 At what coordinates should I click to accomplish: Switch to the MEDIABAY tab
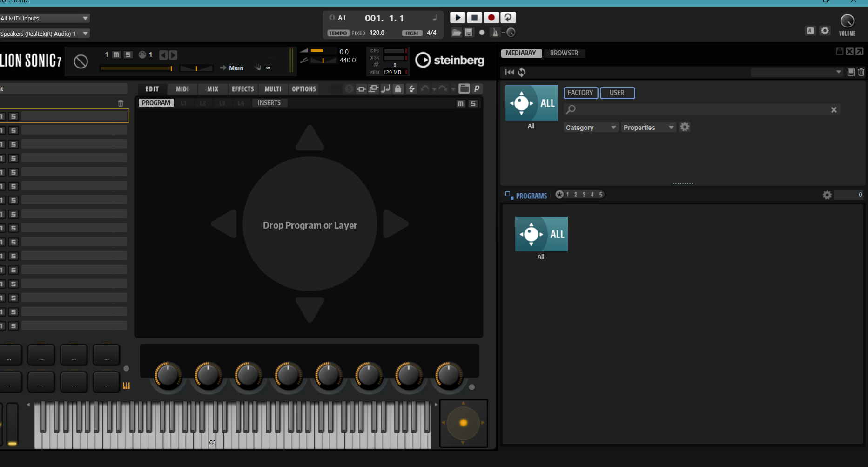[521, 53]
